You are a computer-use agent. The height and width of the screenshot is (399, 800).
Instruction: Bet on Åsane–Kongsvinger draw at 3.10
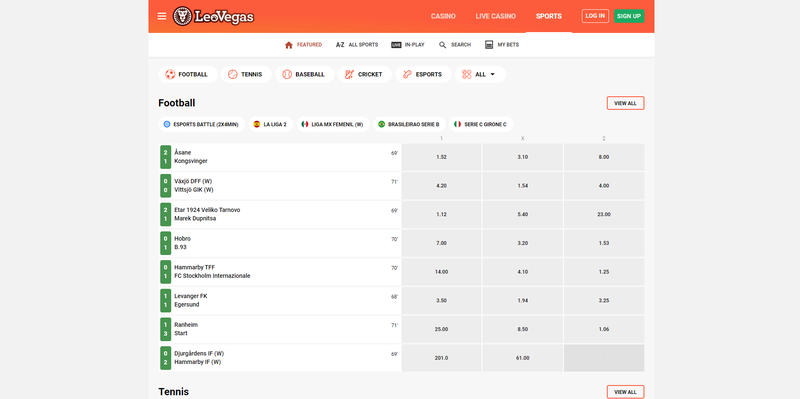[x=522, y=157]
